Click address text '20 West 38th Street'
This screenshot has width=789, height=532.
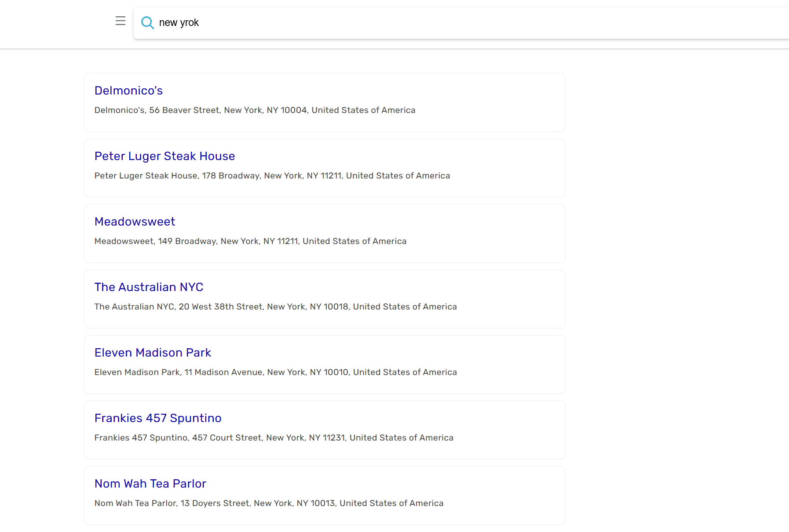point(220,307)
